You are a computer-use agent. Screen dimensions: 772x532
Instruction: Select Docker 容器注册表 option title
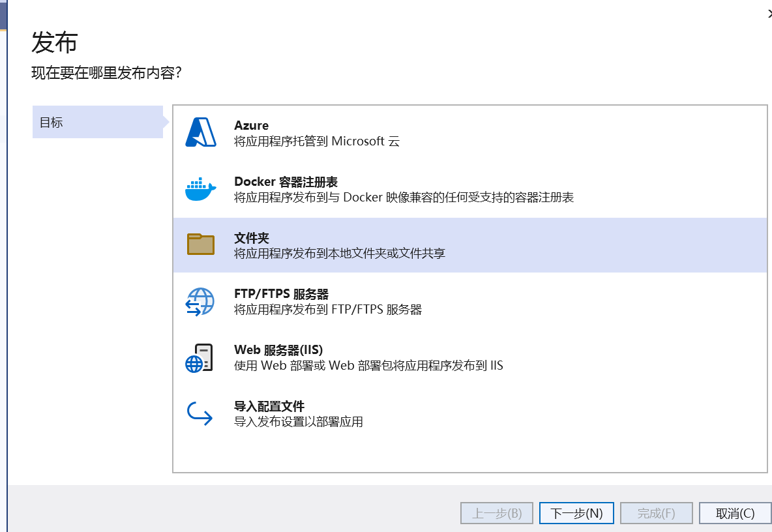click(x=286, y=182)
